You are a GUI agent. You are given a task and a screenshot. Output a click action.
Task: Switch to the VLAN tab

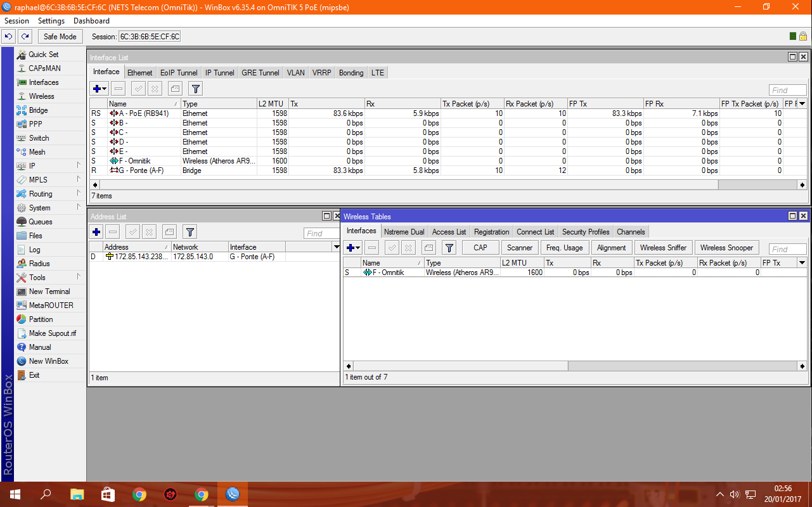point(296,72)
